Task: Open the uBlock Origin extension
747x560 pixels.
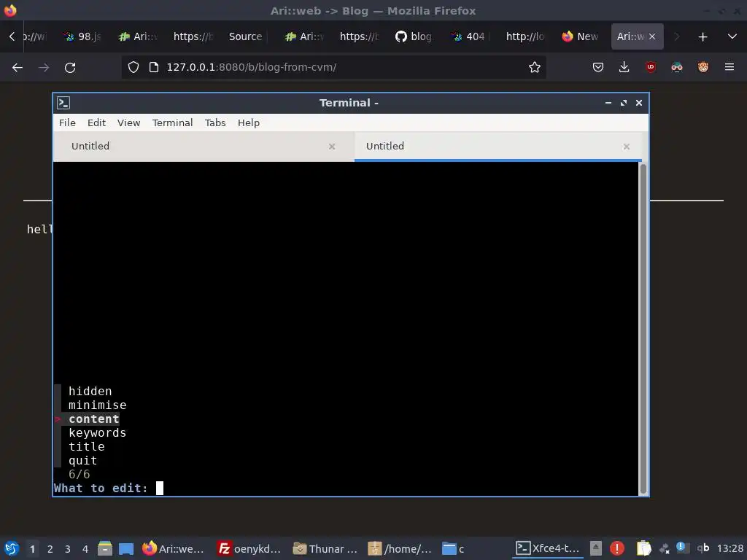Action: pyautogui.click(x=651, y=67)
